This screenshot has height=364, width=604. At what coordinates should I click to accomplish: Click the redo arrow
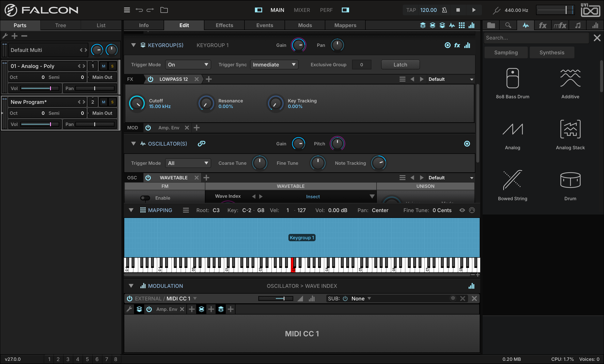150,10
